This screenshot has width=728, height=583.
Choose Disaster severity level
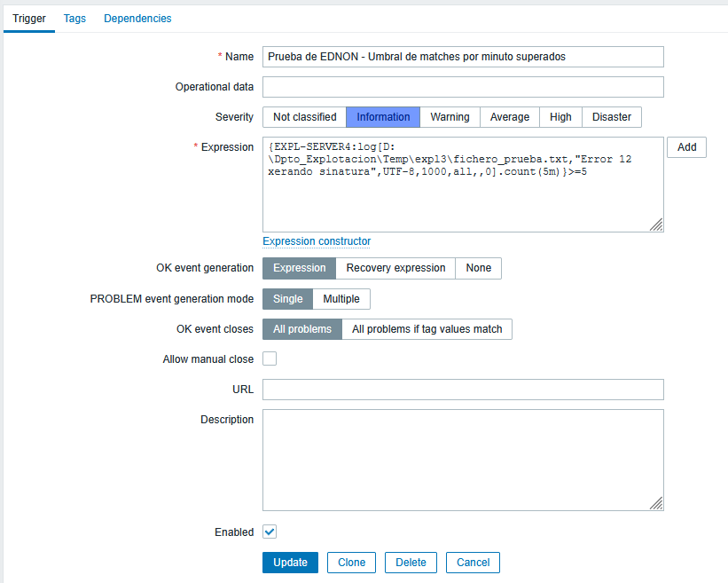click(x=611, y=117)
